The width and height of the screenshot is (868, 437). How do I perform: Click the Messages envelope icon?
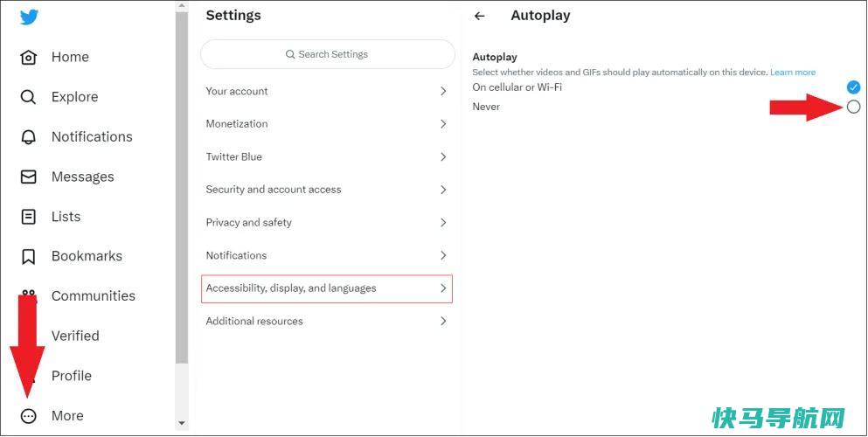pyautogui.click(x=28, y=177)
